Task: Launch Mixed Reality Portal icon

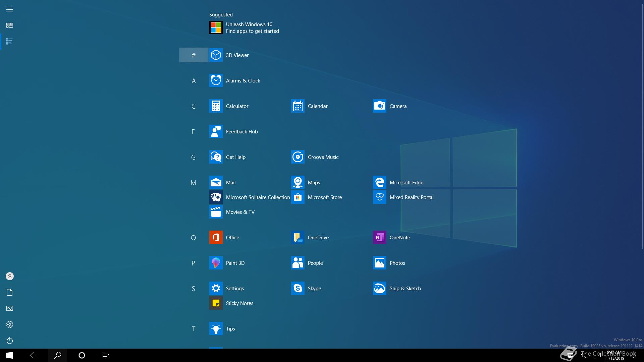Action: pyautogui.click(x=379, y=197)
